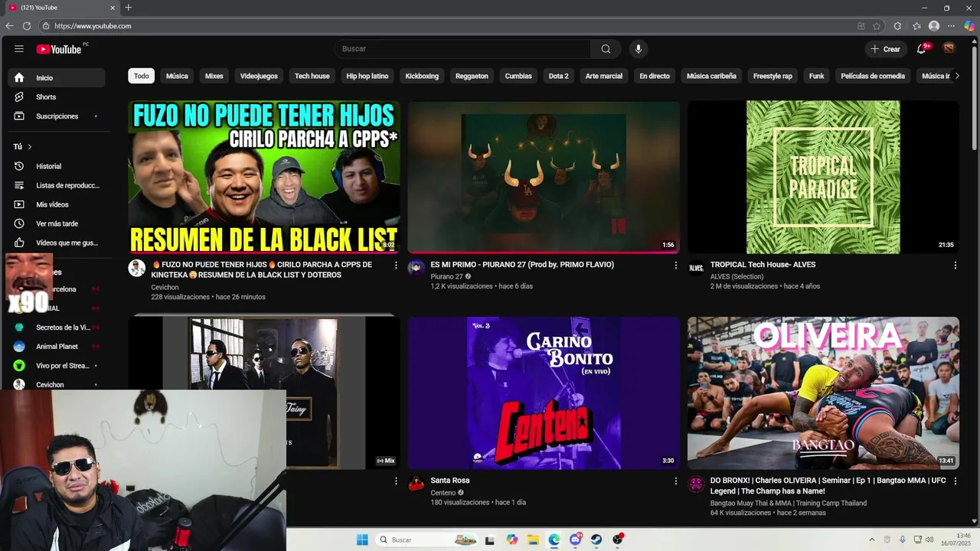
Task: Expand the Tú section chevron
Action: 30,147
